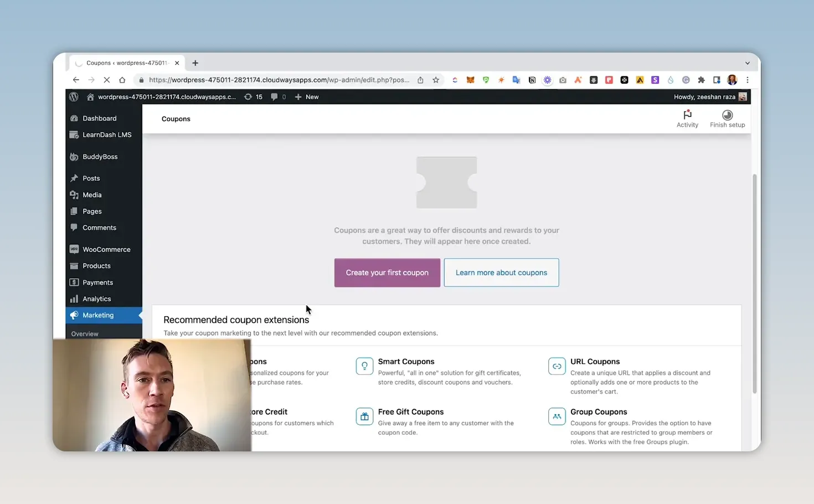Click the URL address bar
This screenshot has height=504, width=814.
tap(279, 80)
